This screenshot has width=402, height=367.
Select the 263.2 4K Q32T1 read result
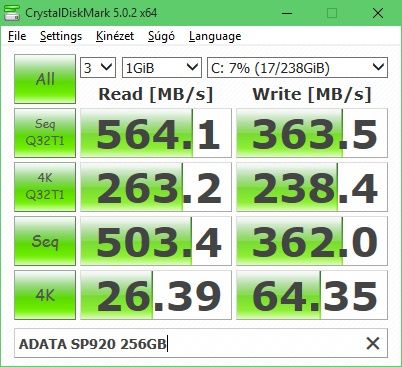[156, 187]
